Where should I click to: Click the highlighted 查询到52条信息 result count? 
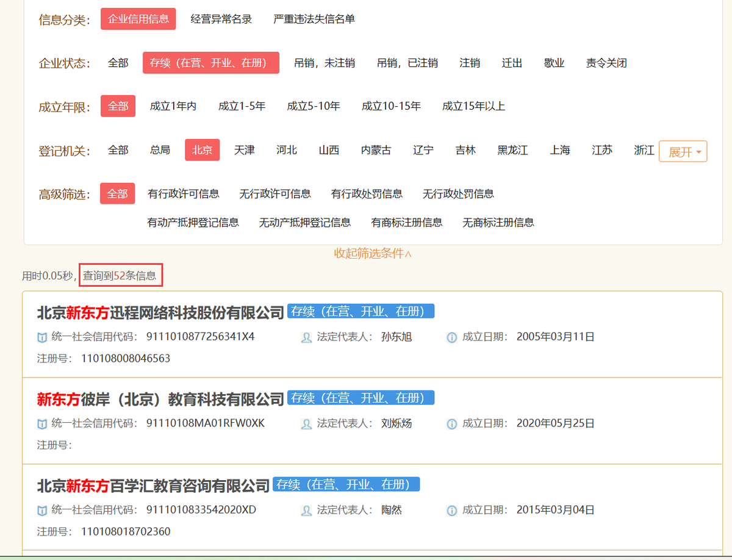[x=121, y=275]
